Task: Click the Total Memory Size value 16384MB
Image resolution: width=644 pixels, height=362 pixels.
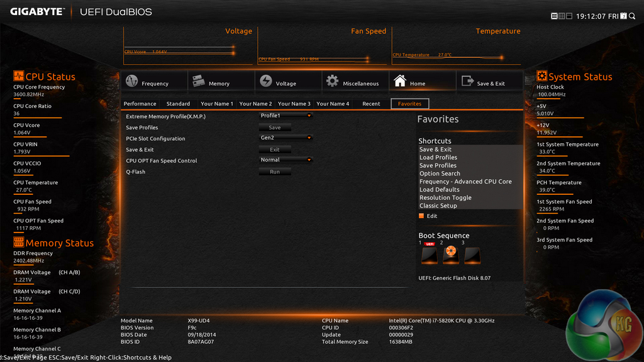Action: tap(400, 341)
